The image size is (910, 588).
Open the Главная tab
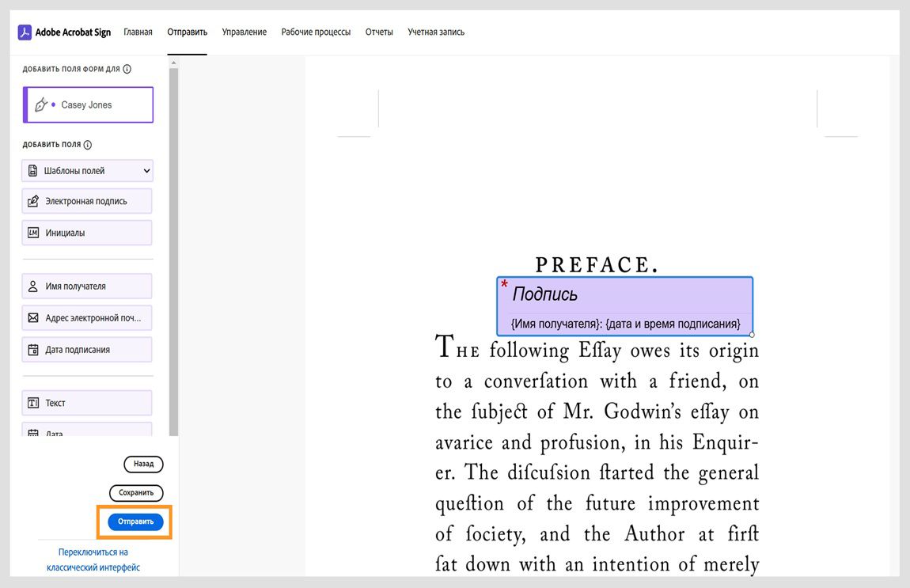tap(138, 32)
